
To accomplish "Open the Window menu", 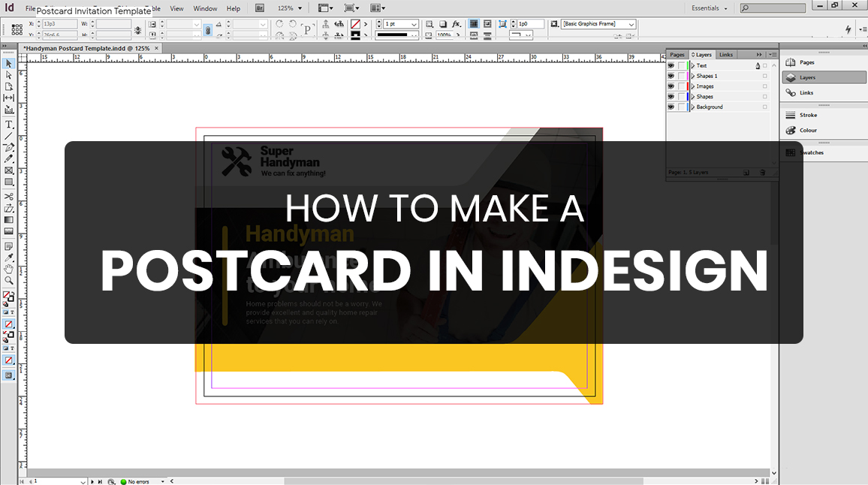I will (204, 9).
